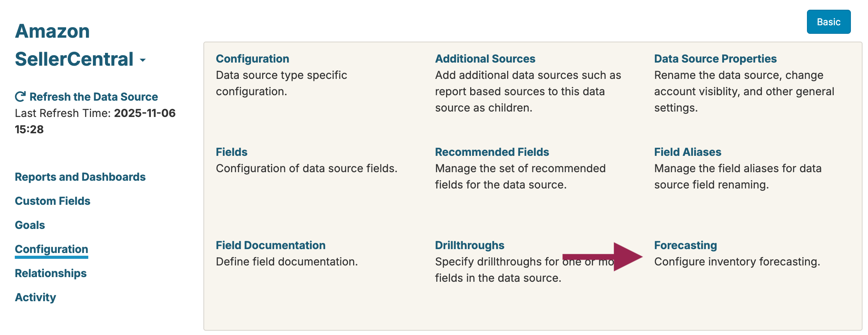Viewport: 868px width, 335px height.
Task: Open Relationships in the sidebar
Action: (51, 273)
